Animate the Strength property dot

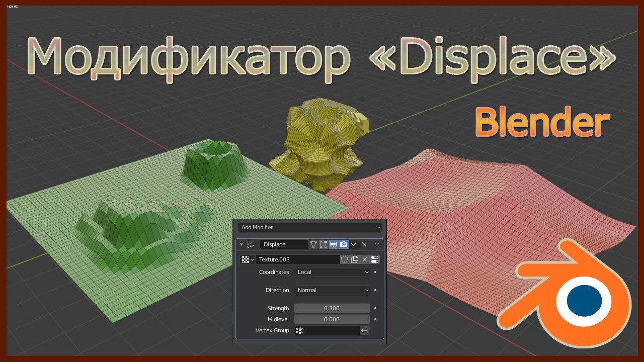pos(375,308)
